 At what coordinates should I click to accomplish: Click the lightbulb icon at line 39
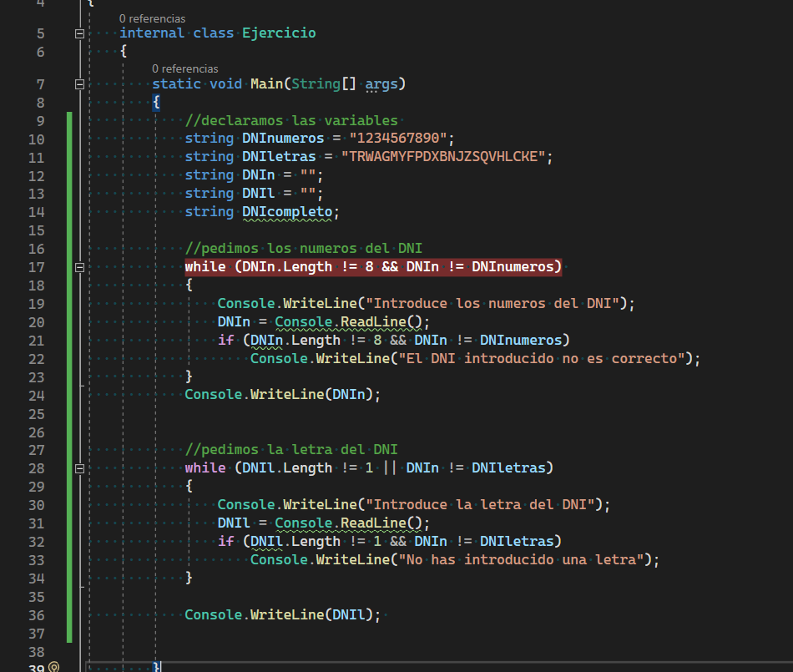click(x=53, y=667)
